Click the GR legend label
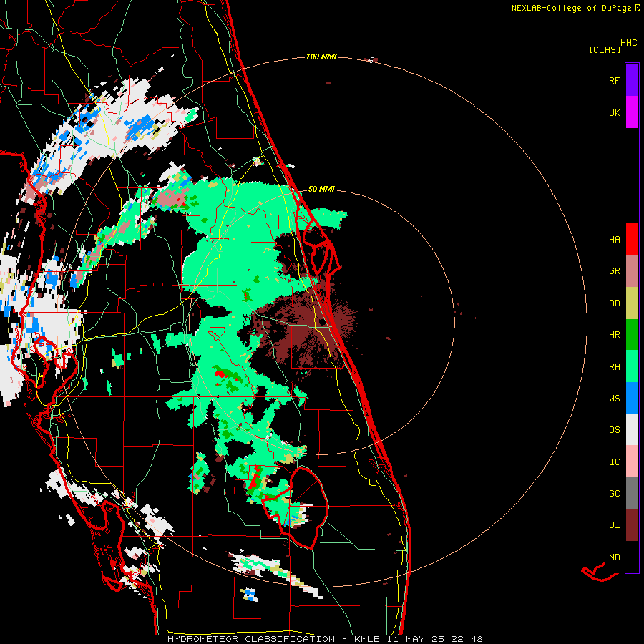644x644 pixels. click(614, 271)
